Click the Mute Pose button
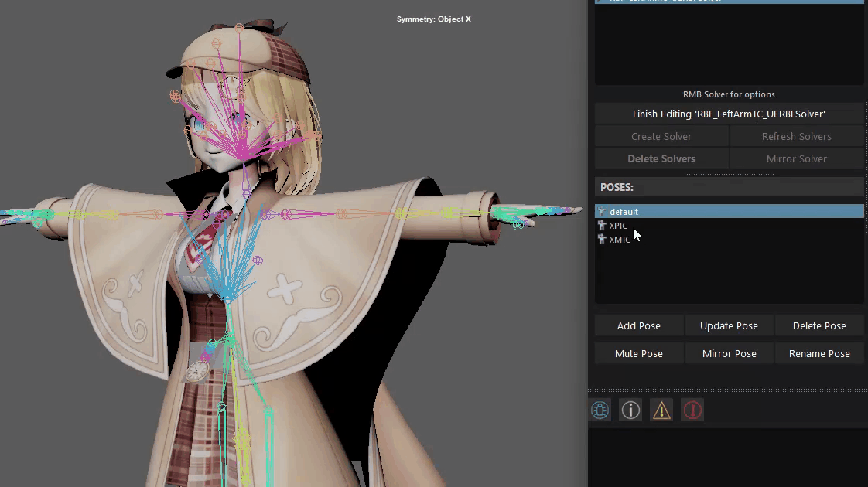 tap(639, 353)
